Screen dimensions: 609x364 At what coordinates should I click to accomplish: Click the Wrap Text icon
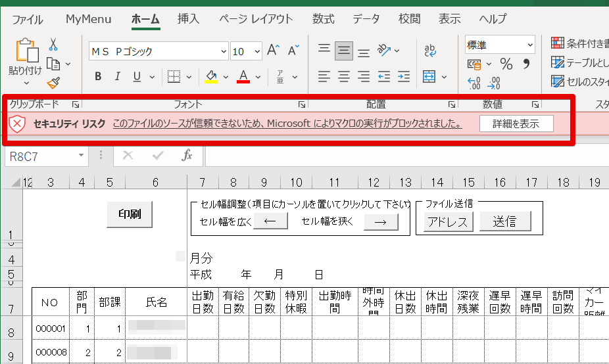[431, 51]
